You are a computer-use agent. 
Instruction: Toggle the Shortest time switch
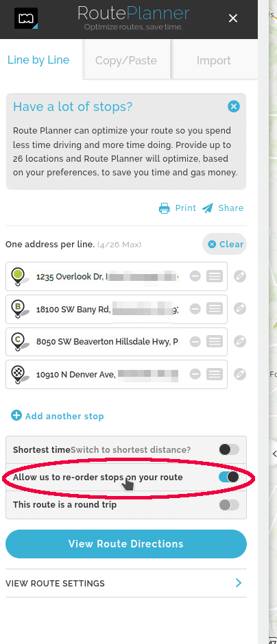[x=229, y=449]
